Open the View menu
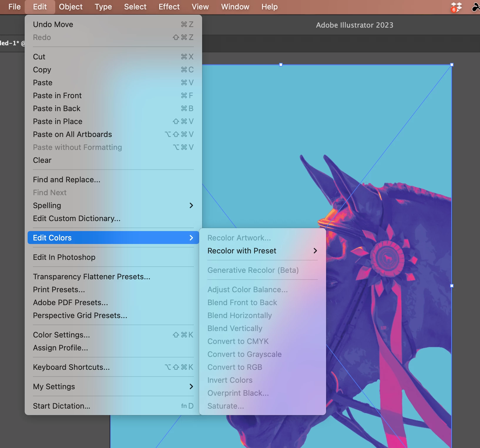 (x=200, y=7)
